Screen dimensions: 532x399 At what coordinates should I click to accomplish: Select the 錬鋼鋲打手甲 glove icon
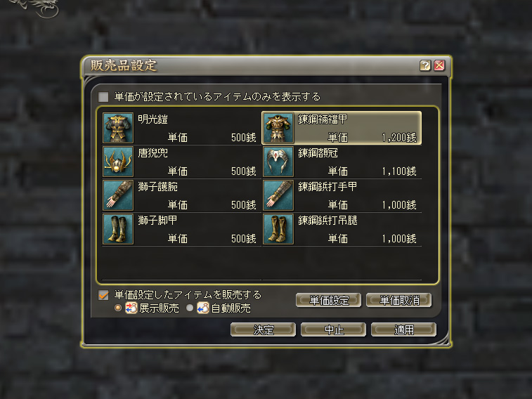coord(278,195)
